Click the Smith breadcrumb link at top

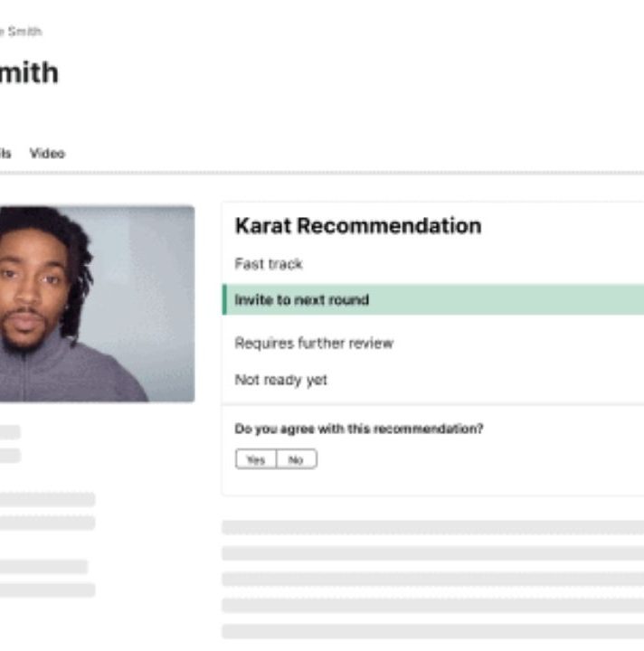tap(21, 32)
